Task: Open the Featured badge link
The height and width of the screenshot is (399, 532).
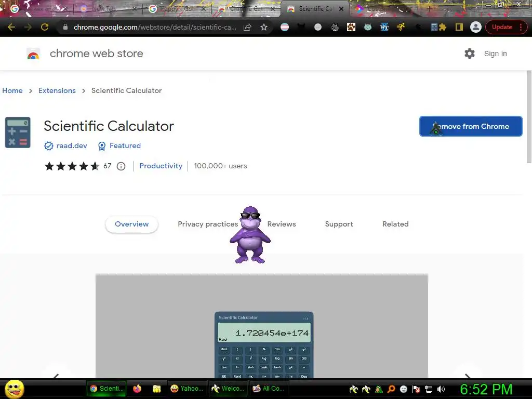Action: click(125, 145)
